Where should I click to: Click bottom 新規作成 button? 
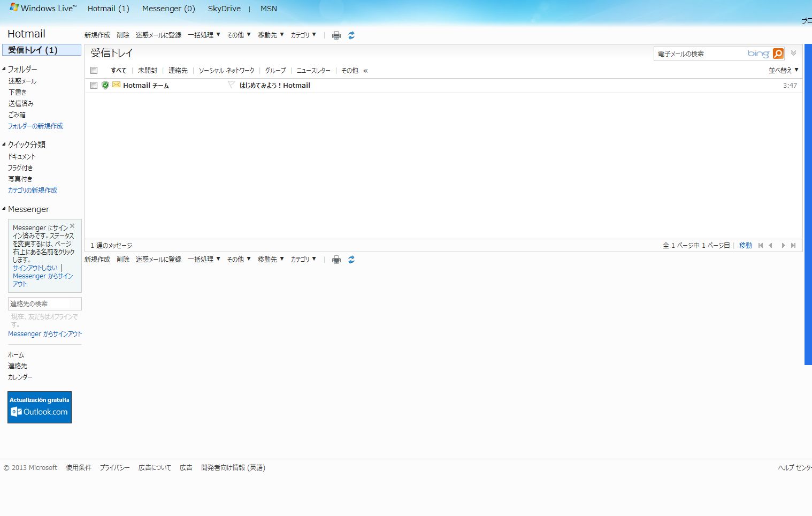tap(97, 259)
